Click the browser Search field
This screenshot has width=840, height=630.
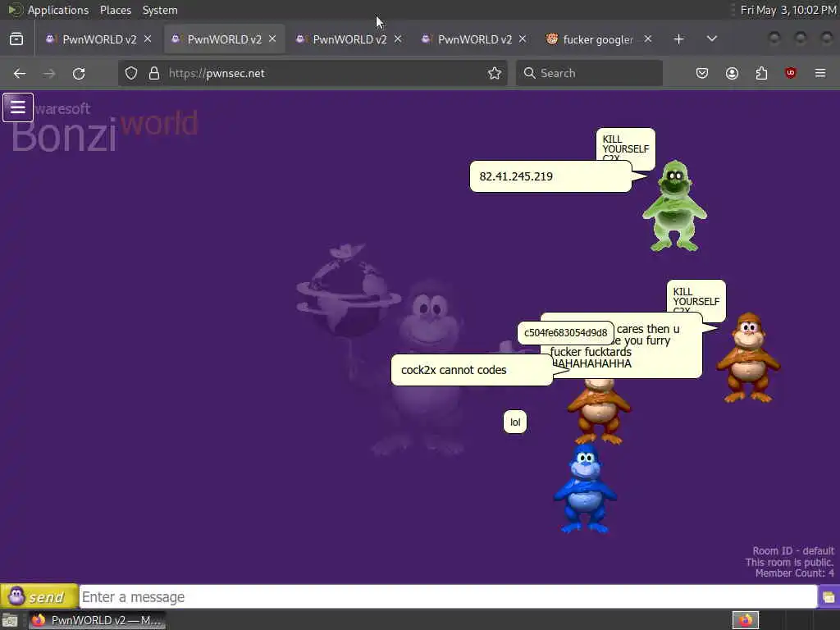coord(589,73)
